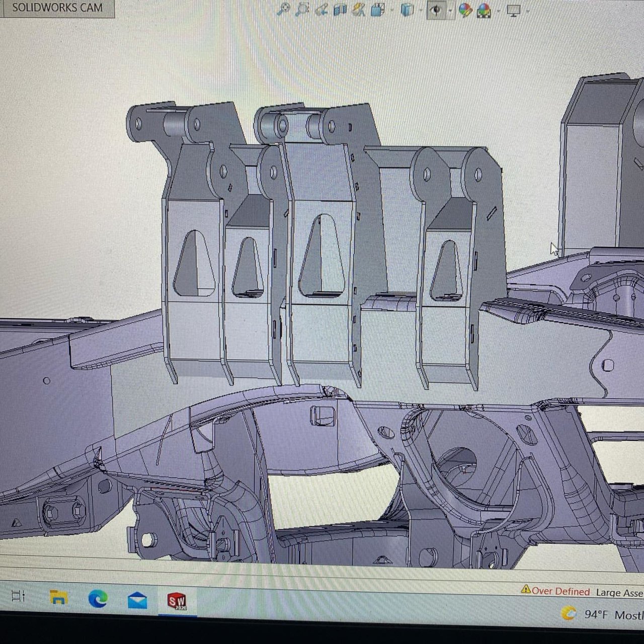Open the Display Style dropdown arrow
The image size is (644, 644).
(x=421, y=10)
